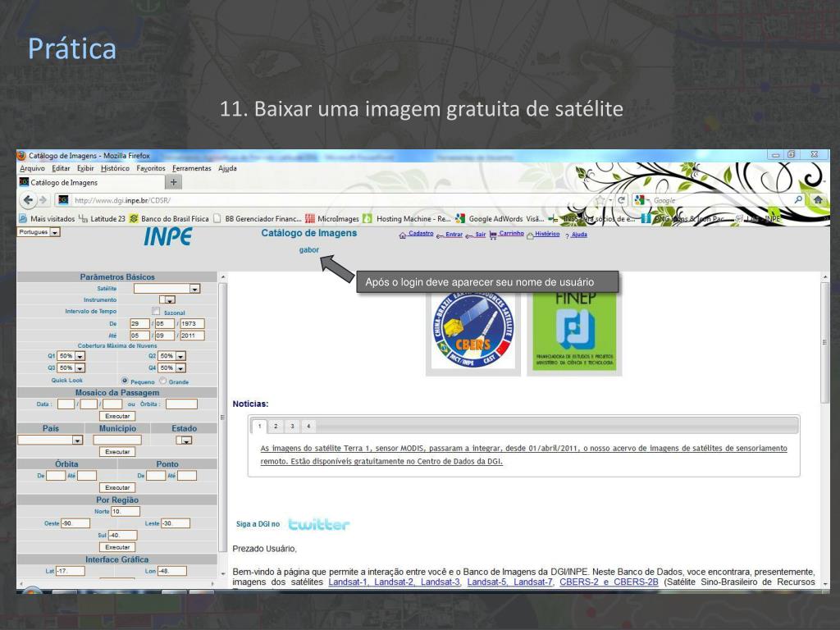The width and height of the screenshot is (840, 630).
Task: Open Hosting Machine bookmark
Action: click(x=407, y=218)
